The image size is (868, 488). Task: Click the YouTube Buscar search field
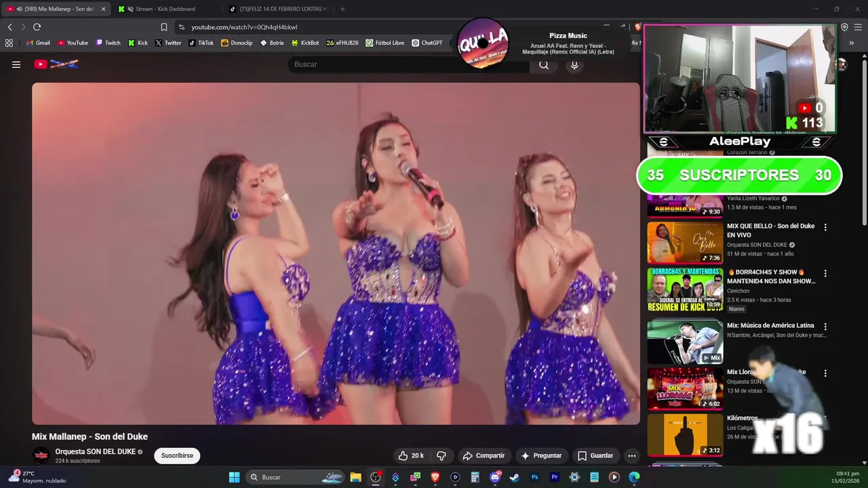[409, 64]
